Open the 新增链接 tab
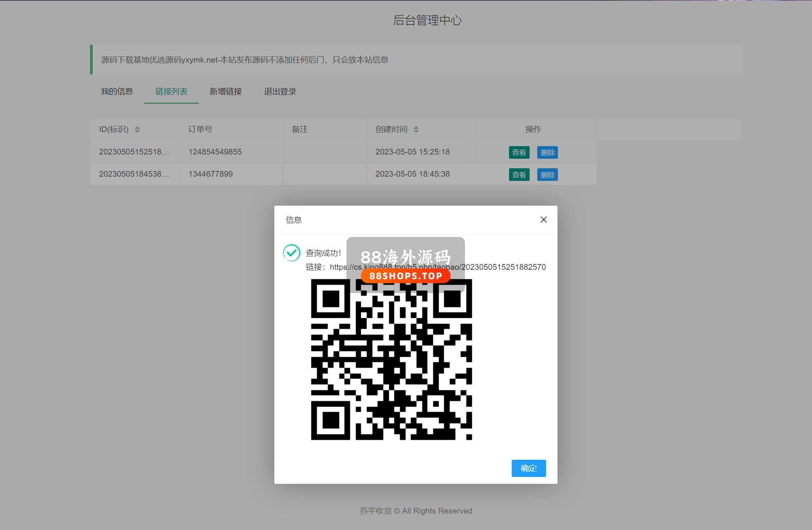Viewport: 812px width, 530px height. (226, 92)
